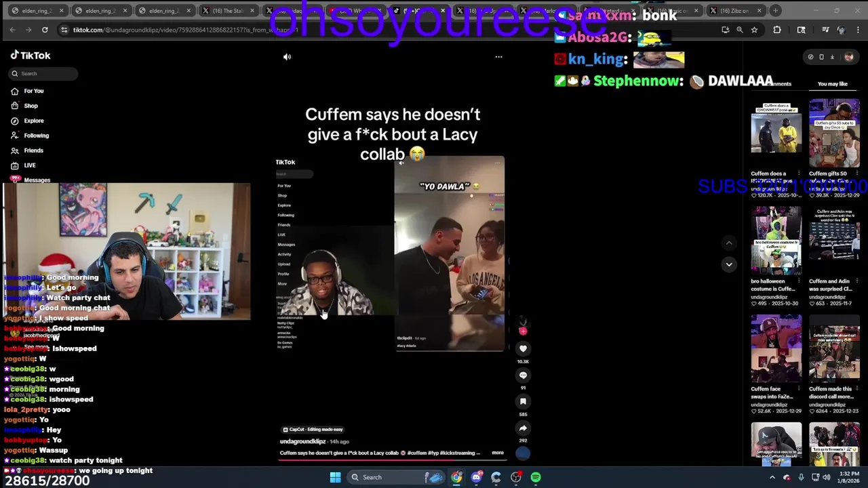The height and width of the screenshot is (488, 868).
Task: Switch to the Zibz on X browser tab
Action: [736, 11]
